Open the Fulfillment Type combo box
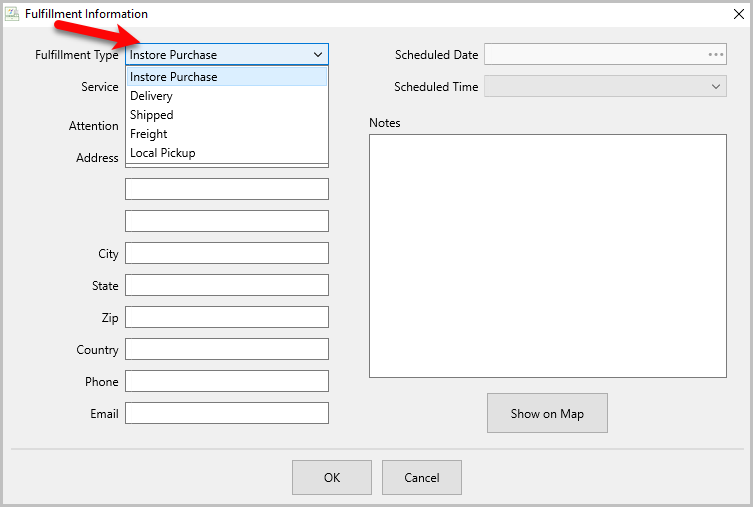This screenshot has height=507, width=753. (x=227, y=55)
